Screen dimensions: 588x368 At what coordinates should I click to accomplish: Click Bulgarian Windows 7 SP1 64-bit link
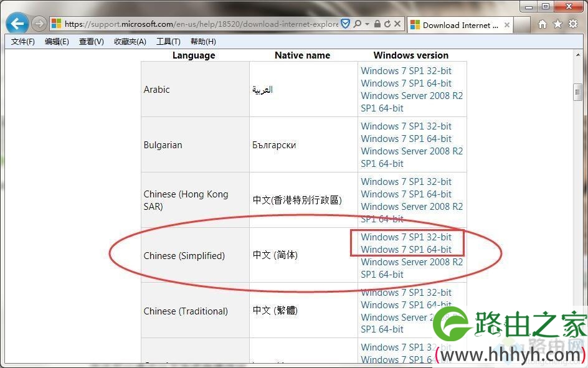tap(406, 139)
